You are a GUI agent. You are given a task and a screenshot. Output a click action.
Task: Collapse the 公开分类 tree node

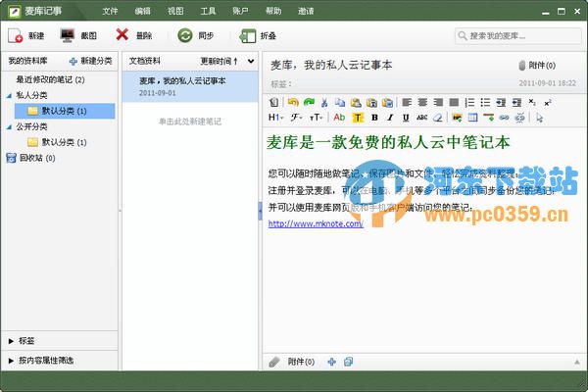10,126
